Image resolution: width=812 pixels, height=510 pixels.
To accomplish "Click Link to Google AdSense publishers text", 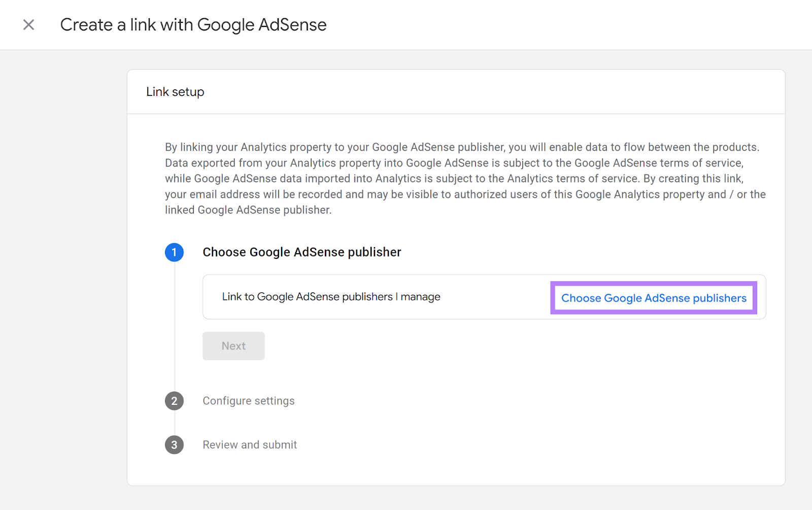I will click(331, 297).
